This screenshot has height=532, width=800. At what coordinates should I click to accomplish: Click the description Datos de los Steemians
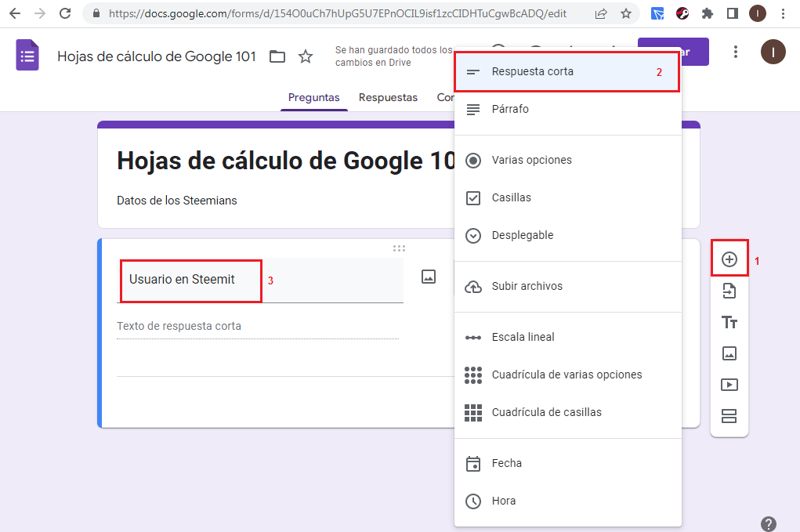pyautogui.click(x=177, y=201)
